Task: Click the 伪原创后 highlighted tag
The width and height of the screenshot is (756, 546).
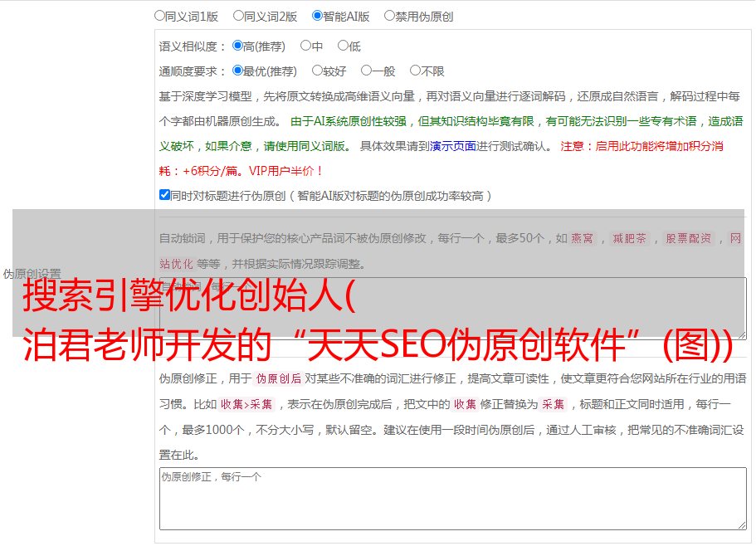Action: (x=279, y=378)
